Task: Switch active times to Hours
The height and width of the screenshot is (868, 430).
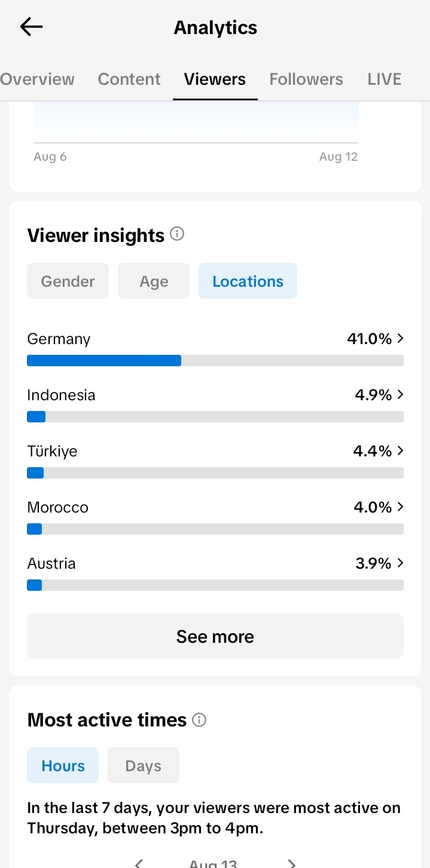Action: tap(63, 765)
